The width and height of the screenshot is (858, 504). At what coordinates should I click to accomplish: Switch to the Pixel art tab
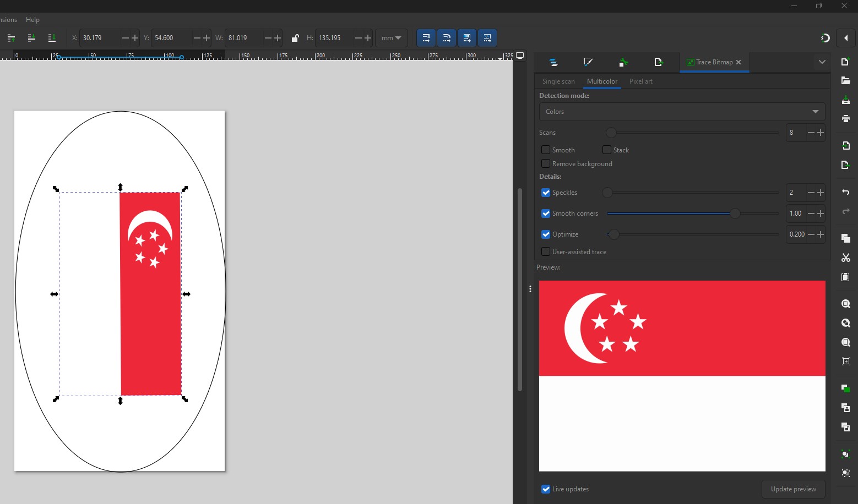[641, 81]
